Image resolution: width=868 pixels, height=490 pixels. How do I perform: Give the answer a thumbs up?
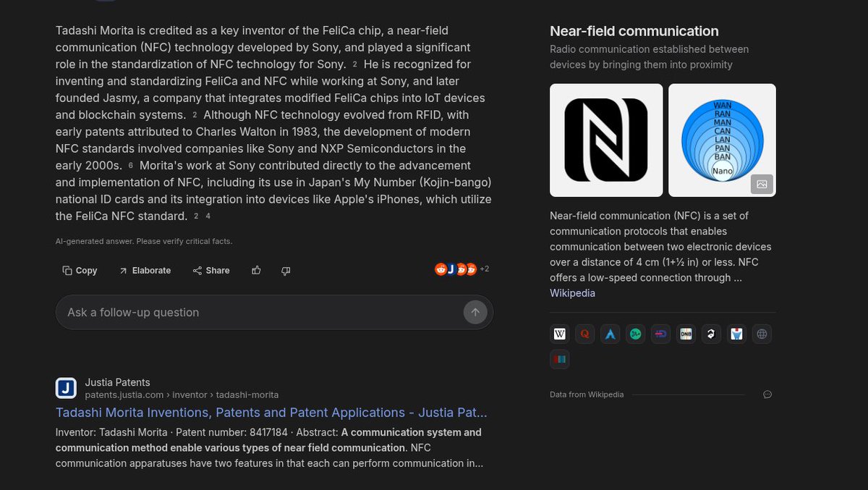coord(256,270)
